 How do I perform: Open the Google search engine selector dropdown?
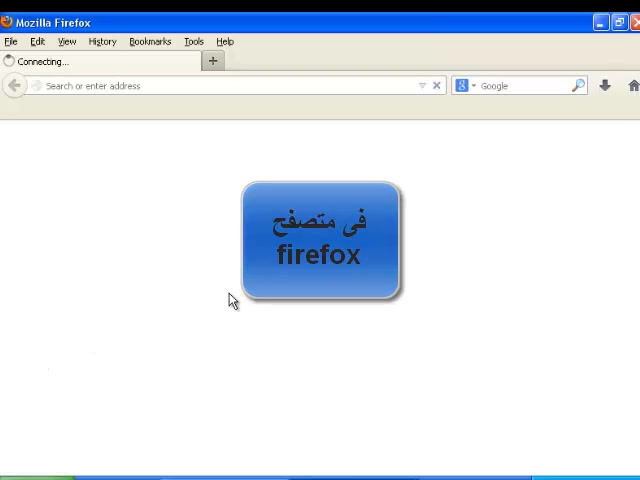click(x=466, y=86)
